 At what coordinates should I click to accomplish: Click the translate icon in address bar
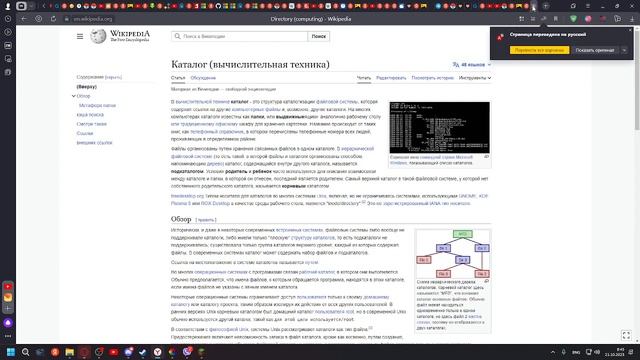pos(544,19)
